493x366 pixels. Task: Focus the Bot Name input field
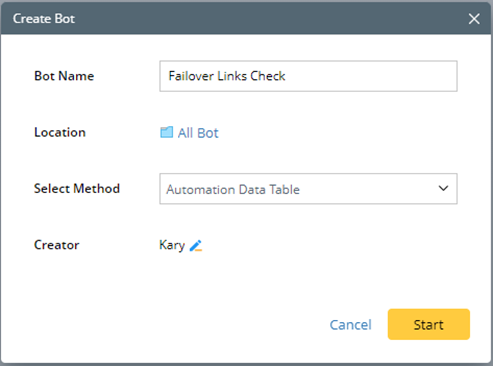coord(308,76)
